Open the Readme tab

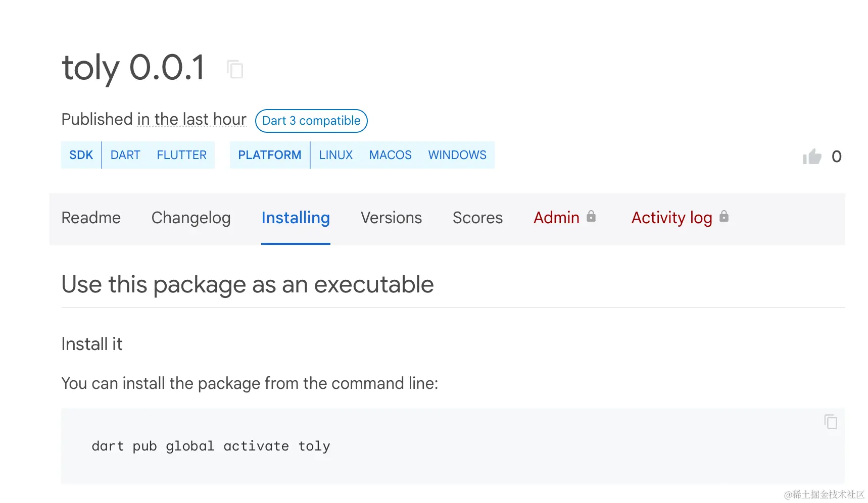click(91, 218)
